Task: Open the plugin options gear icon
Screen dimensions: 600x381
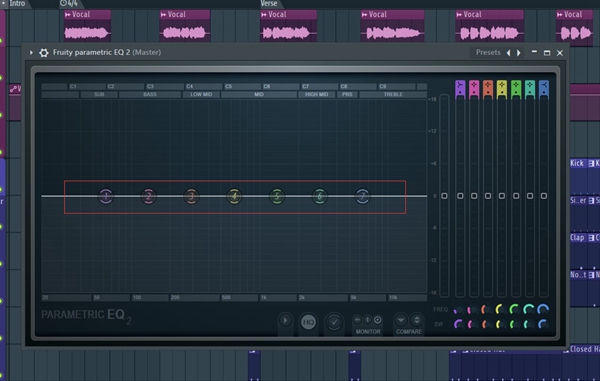Action: tap(44, 53)
